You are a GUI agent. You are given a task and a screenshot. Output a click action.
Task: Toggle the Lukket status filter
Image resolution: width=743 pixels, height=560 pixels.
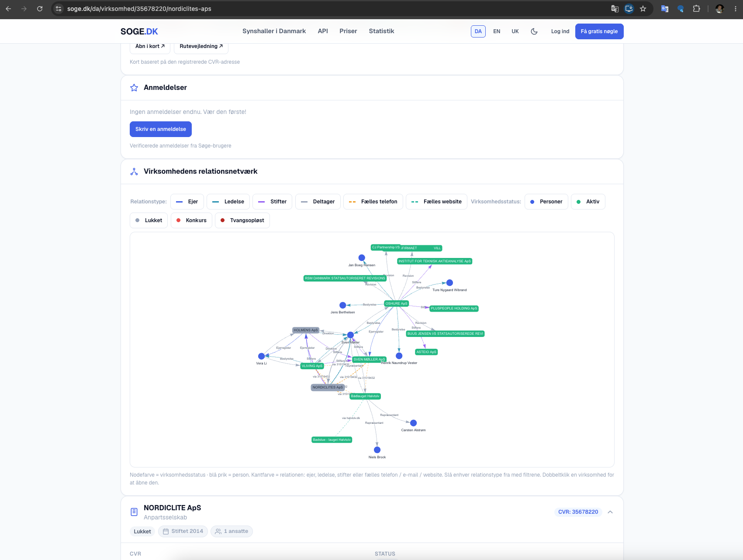(x=149, y=220)
